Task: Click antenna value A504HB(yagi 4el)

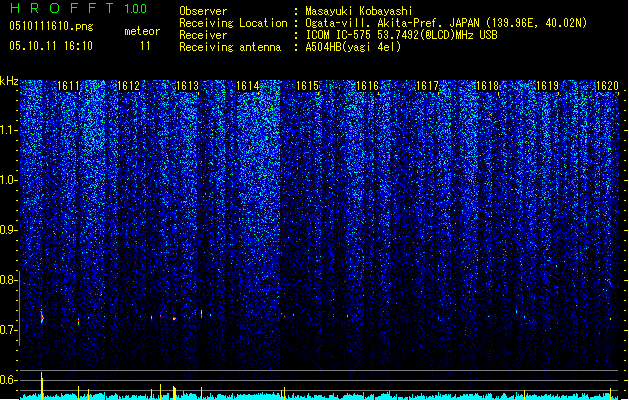Action: [x=353, y=47]
